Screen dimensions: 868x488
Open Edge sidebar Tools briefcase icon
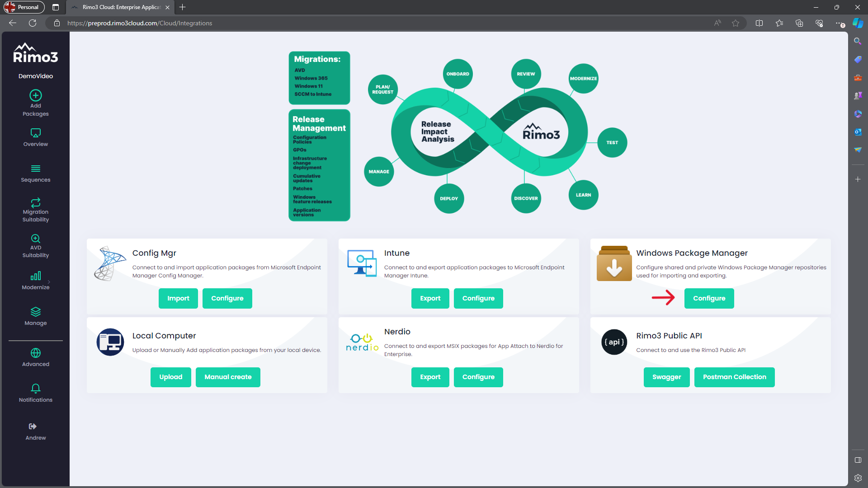[858, 77]
